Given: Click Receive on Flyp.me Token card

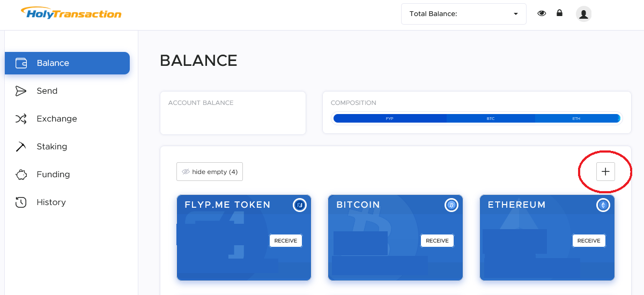Looking at the screenshot, I should [286, 241].
